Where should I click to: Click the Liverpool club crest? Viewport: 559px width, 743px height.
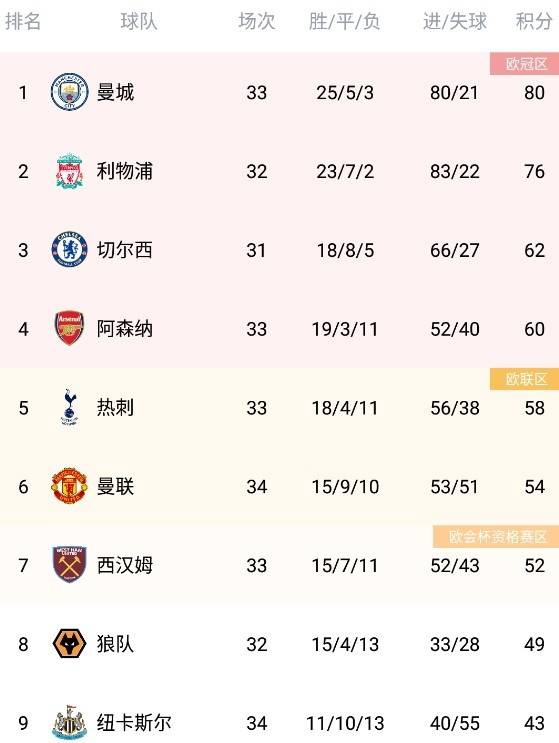[x=69, y=171]
